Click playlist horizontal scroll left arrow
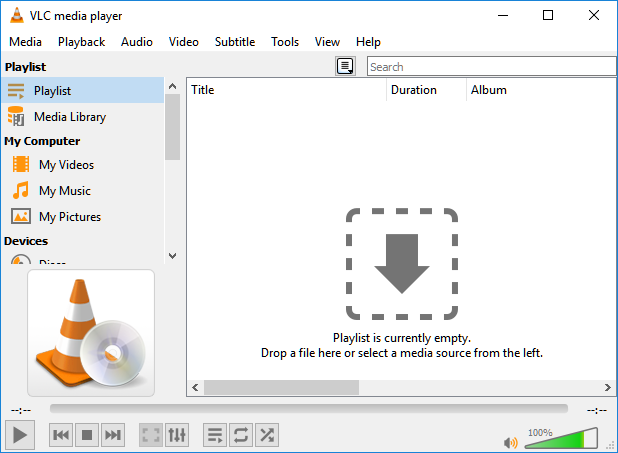This screenshot has height=453, width=618. point(195,387)
